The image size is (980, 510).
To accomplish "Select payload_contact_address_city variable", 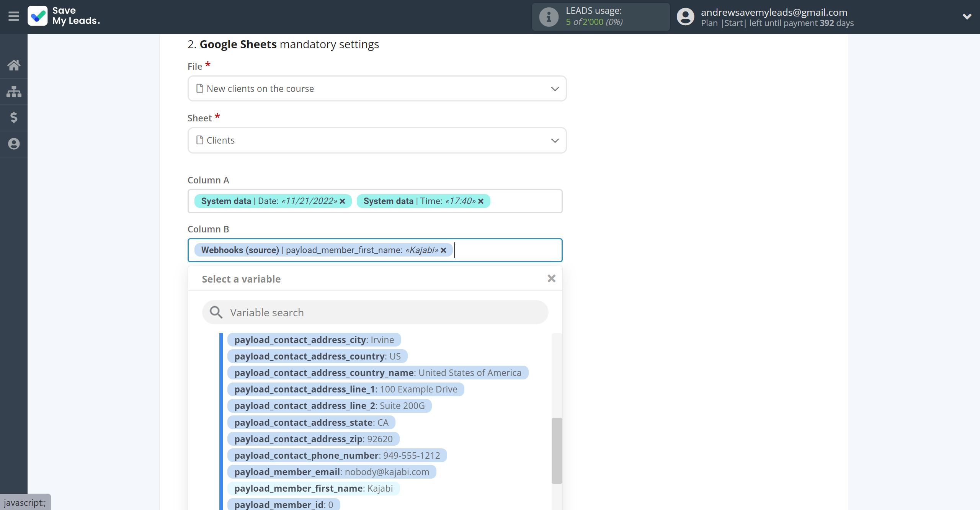I will coord(314,340).
